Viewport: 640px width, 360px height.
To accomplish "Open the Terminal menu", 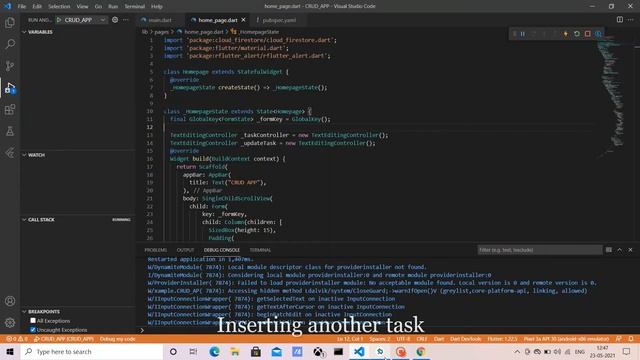I will 135,6.
